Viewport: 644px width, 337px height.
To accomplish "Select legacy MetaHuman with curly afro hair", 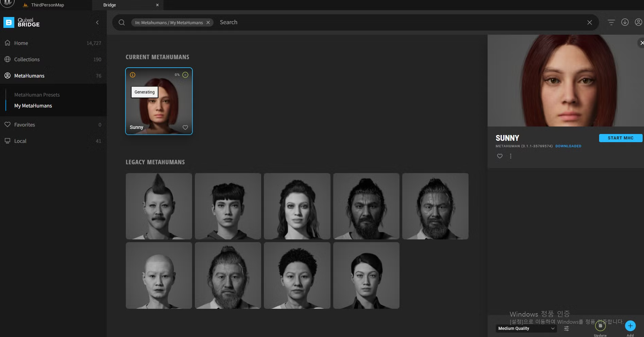I will pyautogui.click(x=297, y=275).
